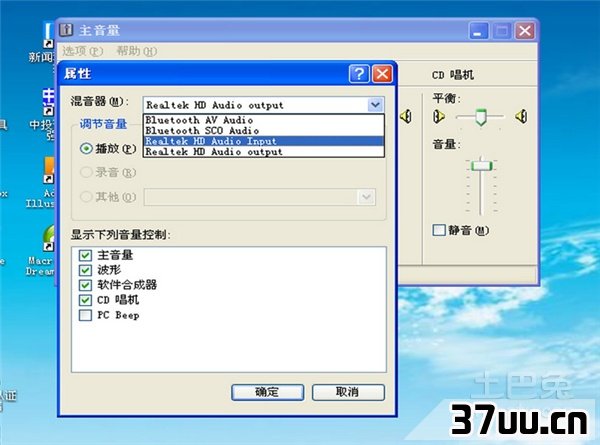Screen dimensions: 600x445
Task: Open the 帮助 menu in 主音量 window
Action: click(137, 51)
